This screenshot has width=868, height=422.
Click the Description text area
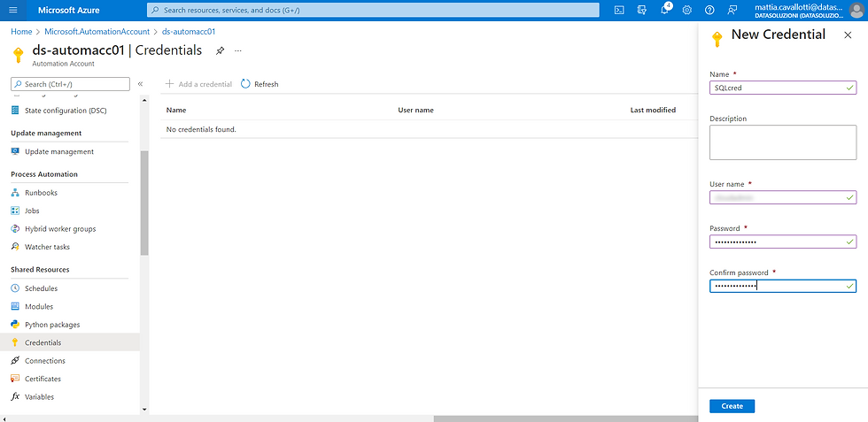pyautogui.click(x=783, y=142)
